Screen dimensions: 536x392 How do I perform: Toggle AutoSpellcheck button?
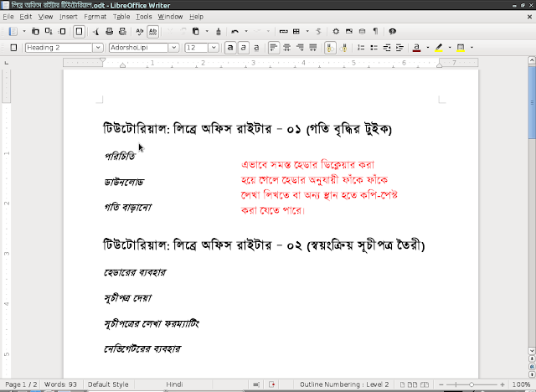152,32
